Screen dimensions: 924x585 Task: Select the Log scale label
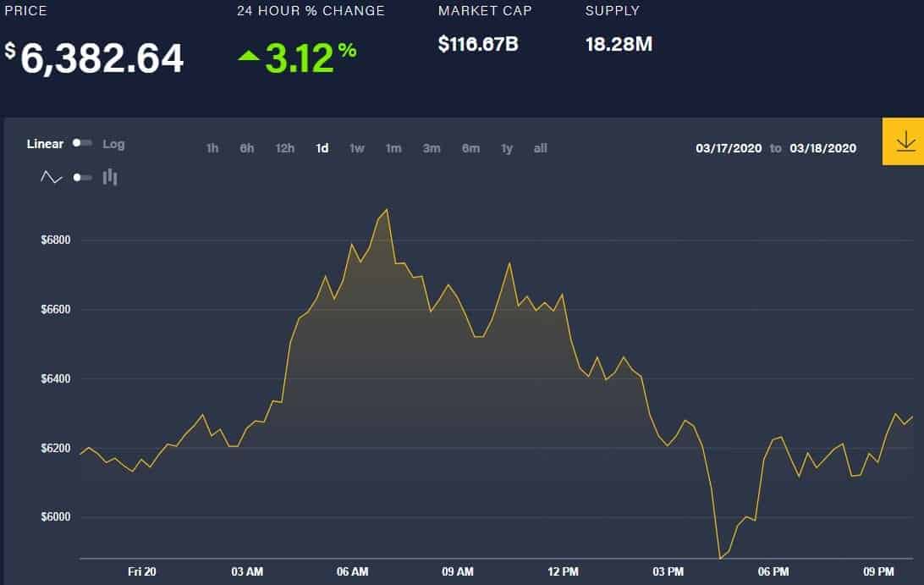point(113,144)
